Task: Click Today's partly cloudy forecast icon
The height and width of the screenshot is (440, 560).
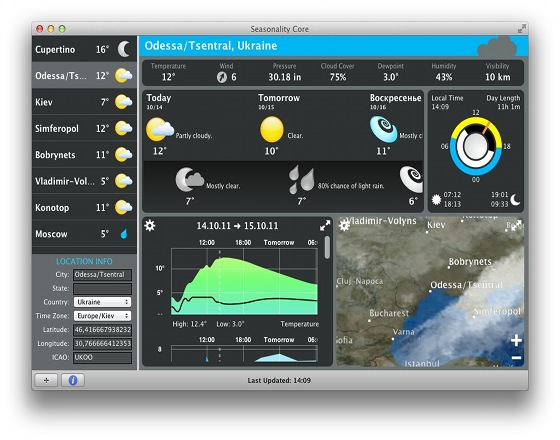Action: pos(159,129)
